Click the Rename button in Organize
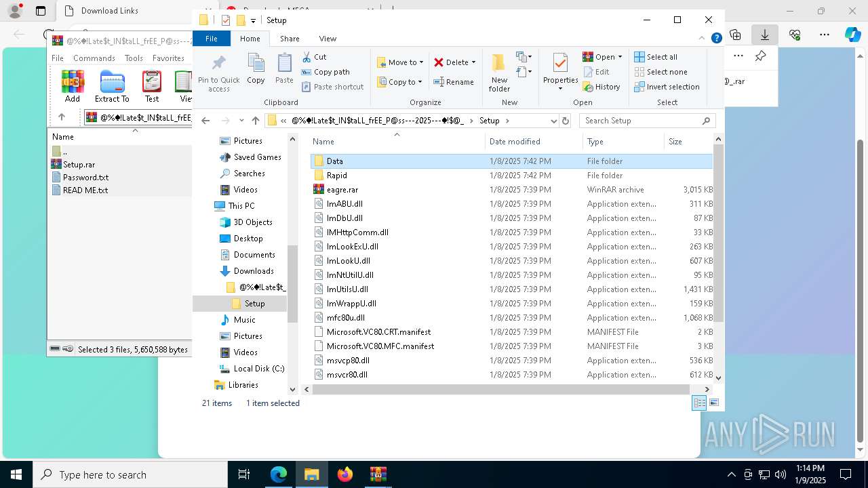Viewport: 868px width, 488px height. point(454,82)
